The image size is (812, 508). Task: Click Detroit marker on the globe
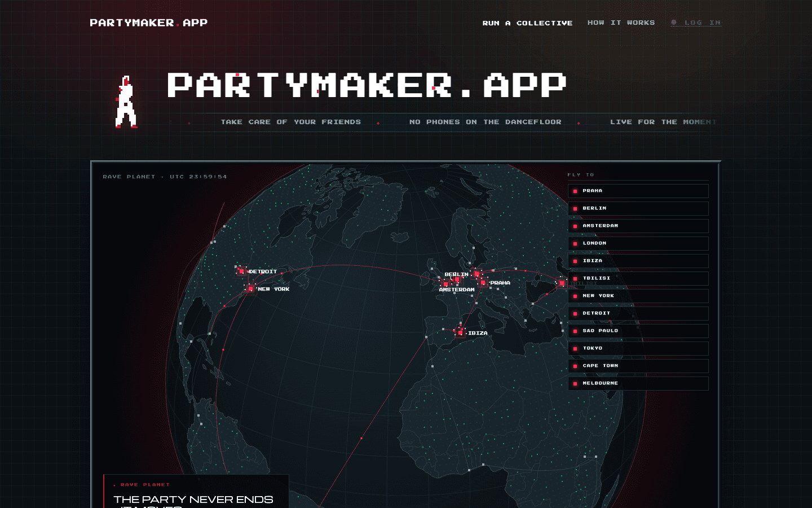[242, 271]
